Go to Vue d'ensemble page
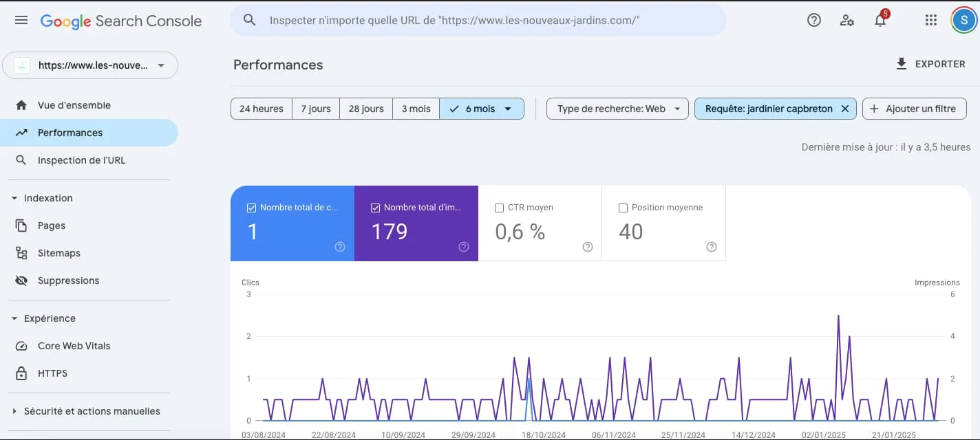Viewport: 980px width, 440px height. click(x=74, y=105)
